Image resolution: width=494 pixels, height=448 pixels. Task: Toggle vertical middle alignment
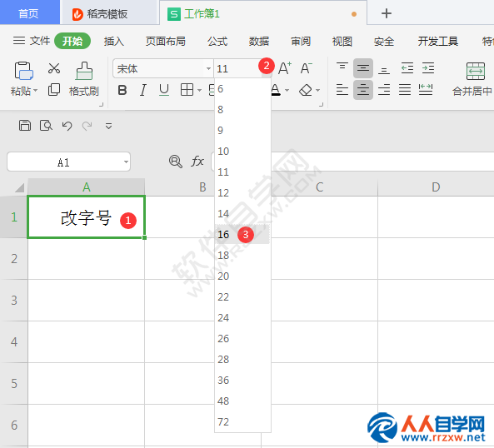363,68
